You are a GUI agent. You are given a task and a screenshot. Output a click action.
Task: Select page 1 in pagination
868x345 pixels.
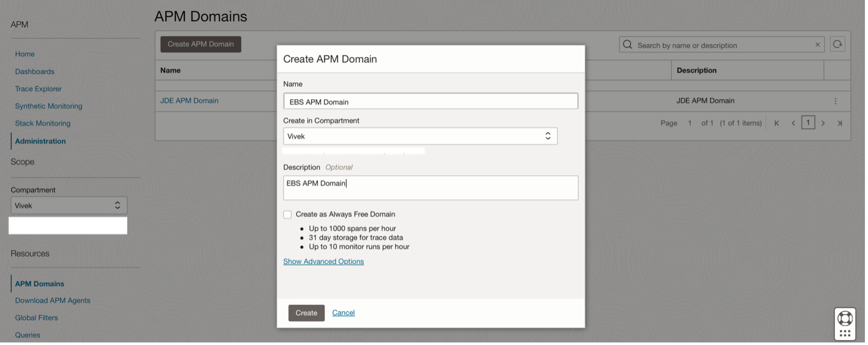click(810, 124)
